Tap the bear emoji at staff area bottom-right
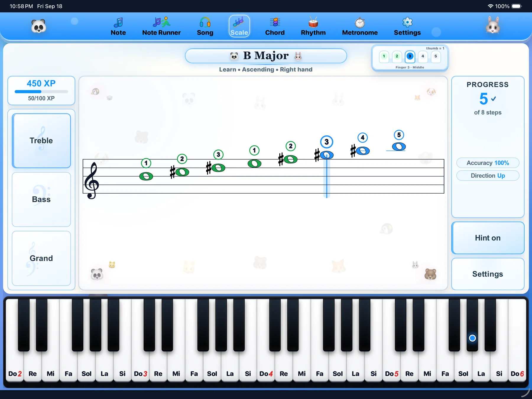 430,274
